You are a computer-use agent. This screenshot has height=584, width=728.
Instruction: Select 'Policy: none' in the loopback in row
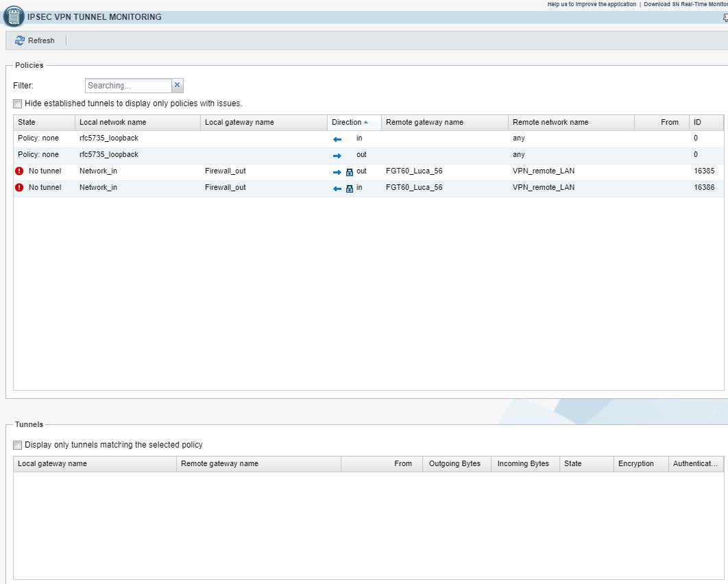[38, 138]
